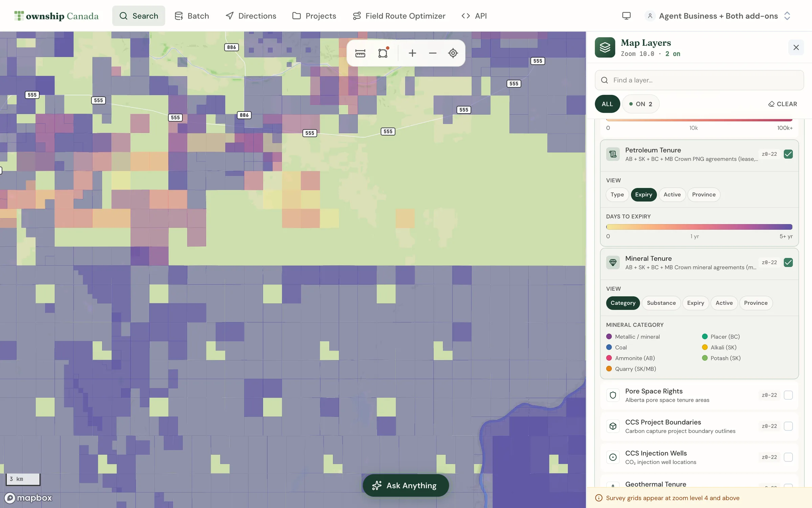Click the Map Layers stack icon

coord(605,47)
